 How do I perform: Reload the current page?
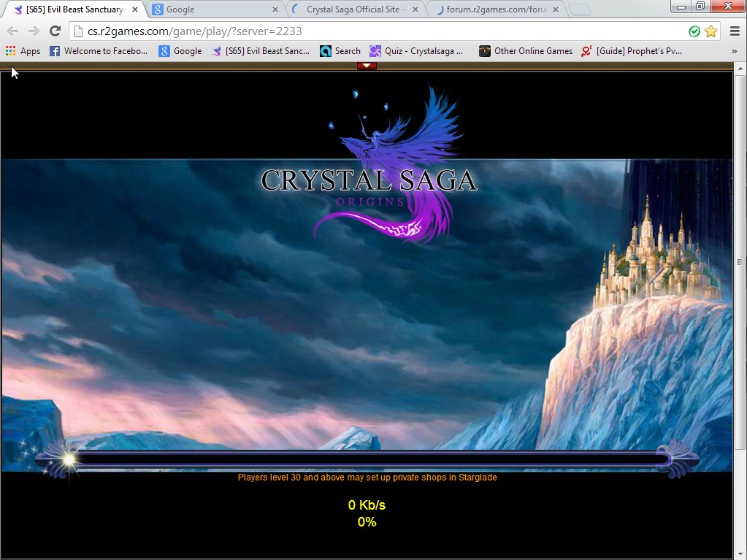click(x=55, y=31)
